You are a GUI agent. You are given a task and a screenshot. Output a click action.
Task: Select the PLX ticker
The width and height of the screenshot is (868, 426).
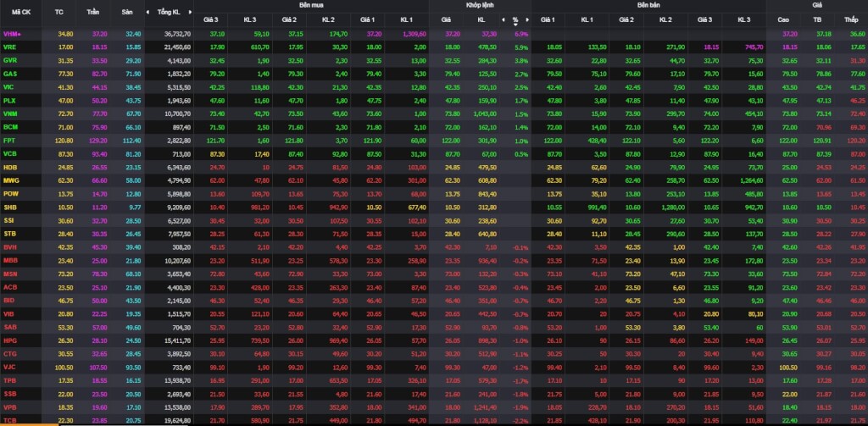pyautogui.click(x=8, y=100)
